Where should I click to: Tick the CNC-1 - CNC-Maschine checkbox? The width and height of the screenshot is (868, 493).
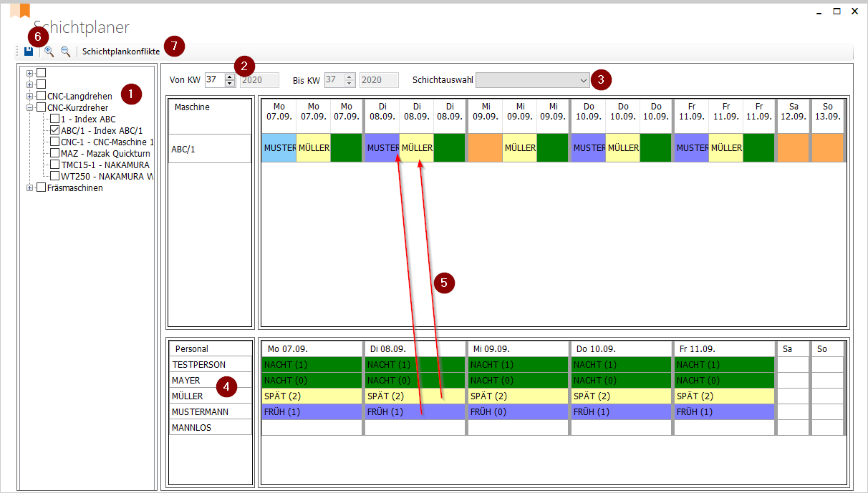(55, 142)
